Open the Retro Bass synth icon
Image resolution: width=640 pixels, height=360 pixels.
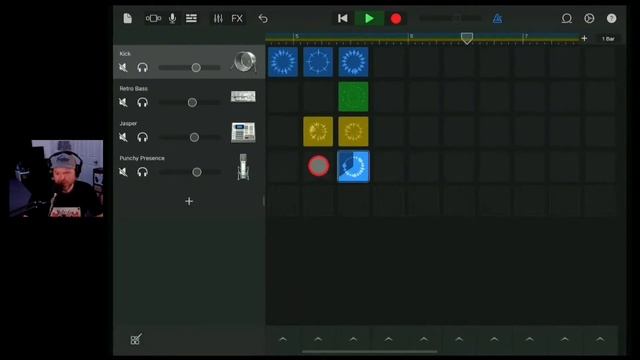tap(243, 97)
